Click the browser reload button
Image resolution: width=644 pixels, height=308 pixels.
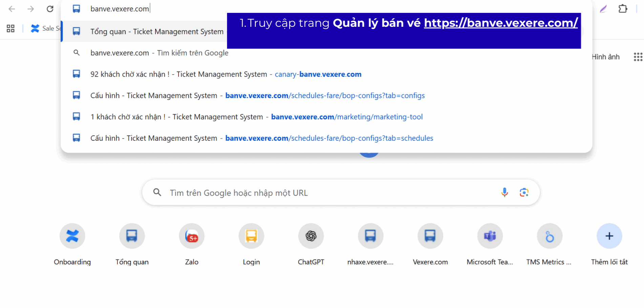pos(50,9)
